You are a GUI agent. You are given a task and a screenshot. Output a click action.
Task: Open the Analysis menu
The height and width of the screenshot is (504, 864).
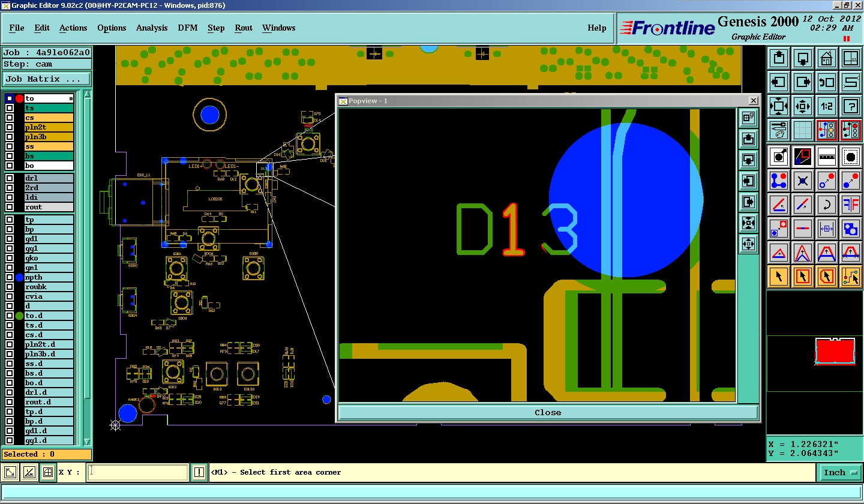coord(152,28)
